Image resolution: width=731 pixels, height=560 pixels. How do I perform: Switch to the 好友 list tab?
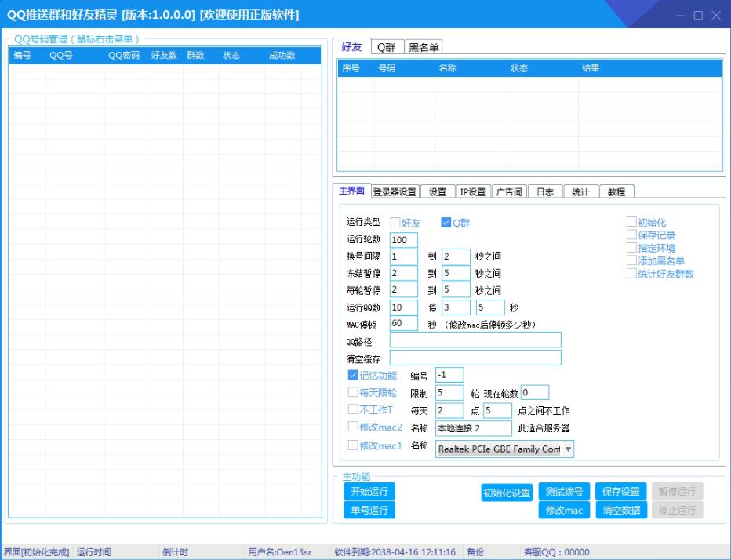[351, 46]
